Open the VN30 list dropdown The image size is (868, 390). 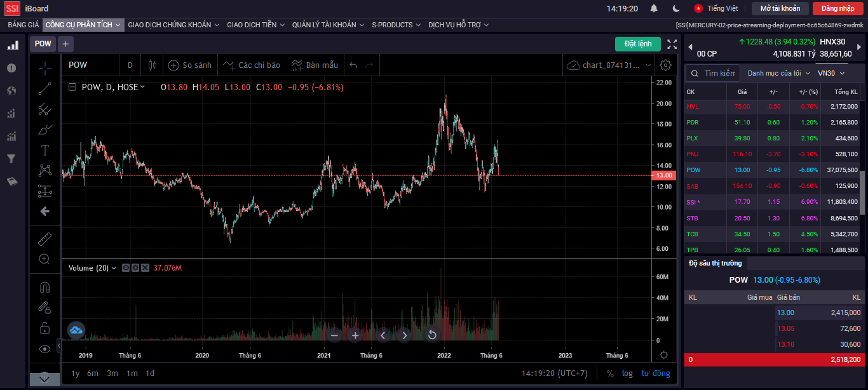point(831,73)
